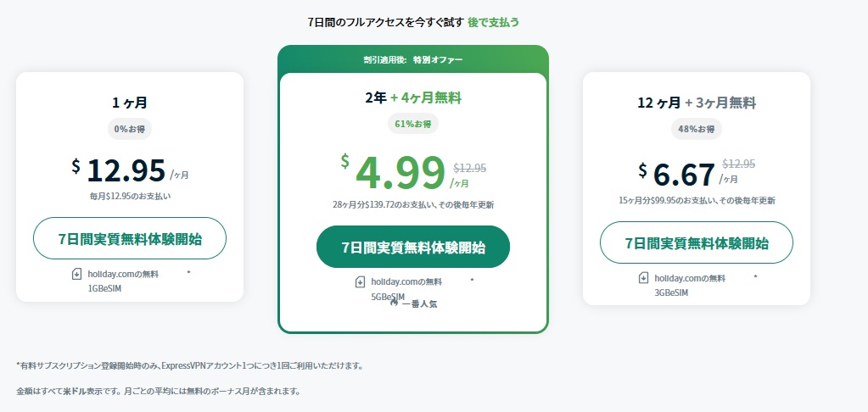Click the holiday.comの無料 5GB eSIM text
Image resolution: width=868 pixels, height=412 pixels.
tap(406, 281)
